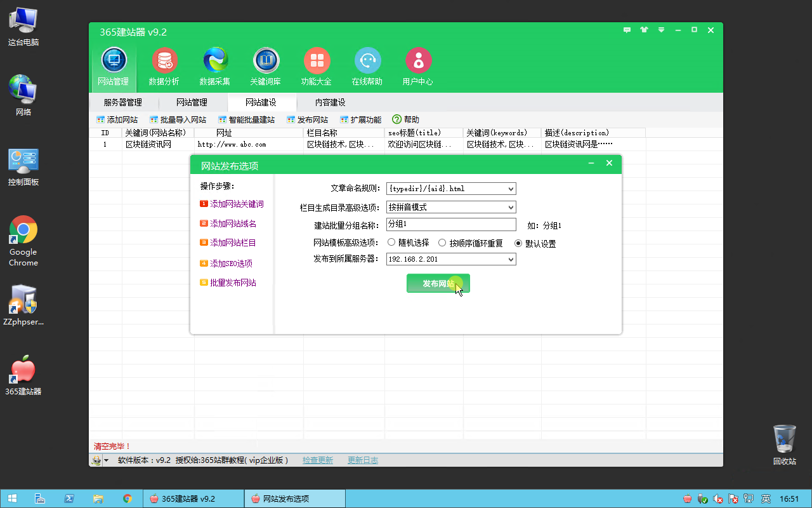Select the 随机选择 radio button
This screenshot has height=508, width=812.
click(391, 243)
